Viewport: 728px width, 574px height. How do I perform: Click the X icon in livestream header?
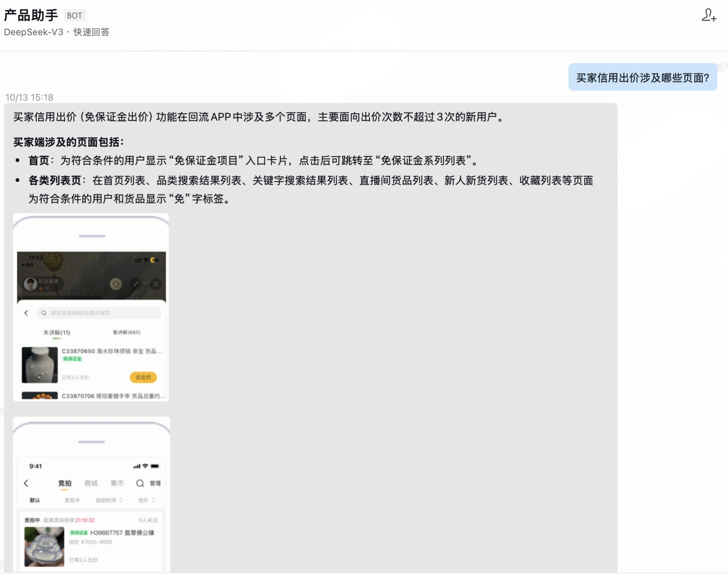point(156,284)
